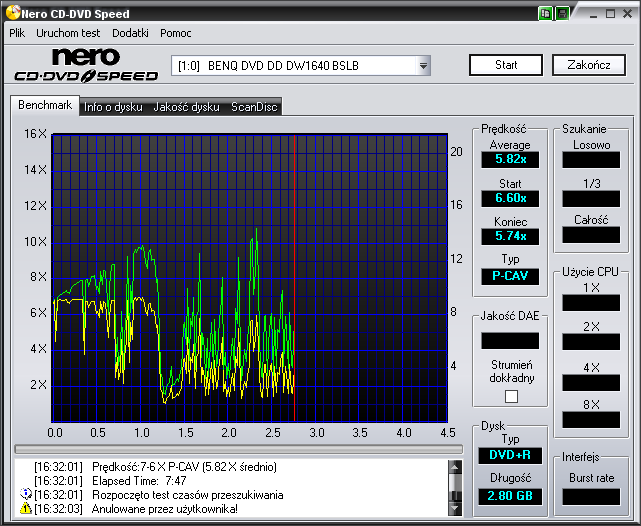Click the DVD+R disc type value
Viewport: 641px width, 526px height.
pos(510,455)
